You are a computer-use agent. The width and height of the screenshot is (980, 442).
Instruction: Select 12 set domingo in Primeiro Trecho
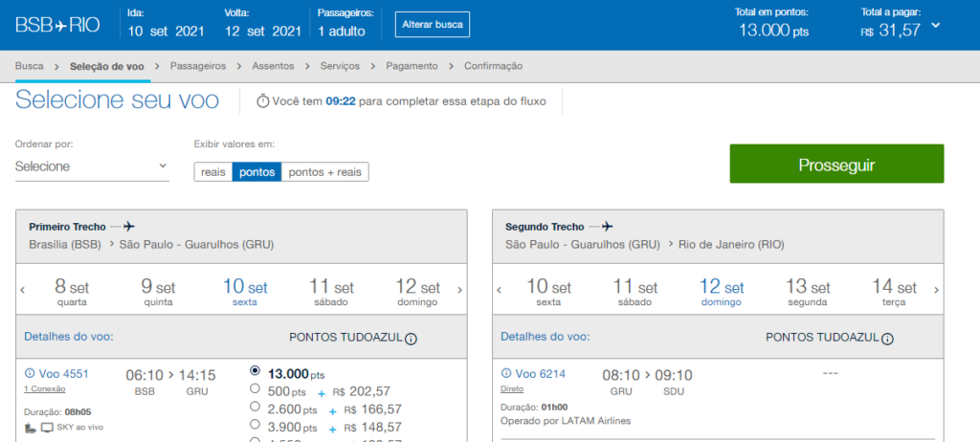tap(418, 293)
